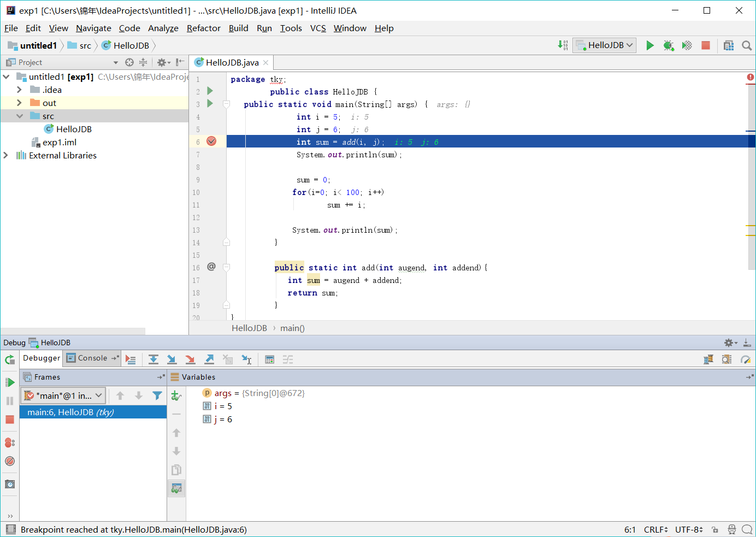This screenshot has width=756, height=537.
Task: Click the Step Into debug button
Action: pos(172,359)
